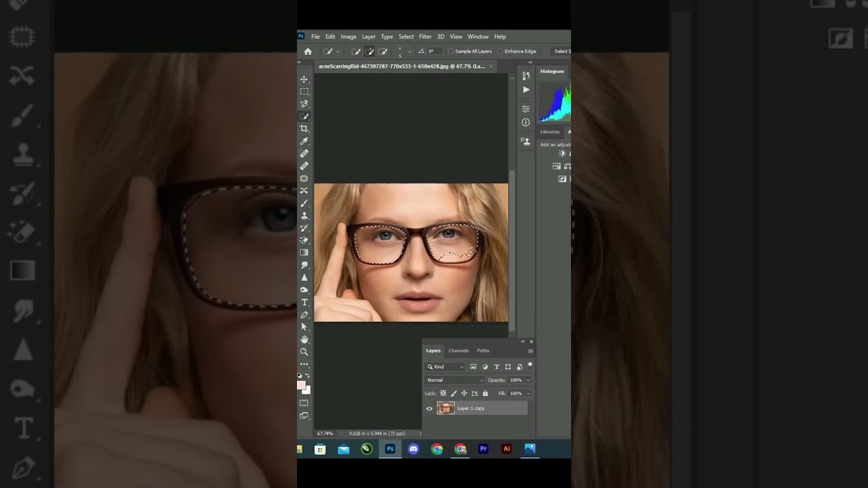Screen dimensions: 868x488
Task: Toggle lock image pixels
Action: click(454, 393)
